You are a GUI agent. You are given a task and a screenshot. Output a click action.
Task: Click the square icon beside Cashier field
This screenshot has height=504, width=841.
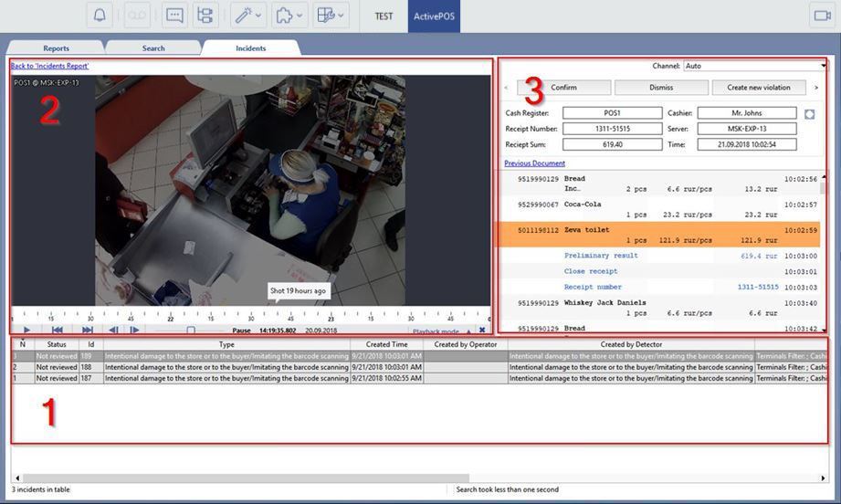(x=809, y=113)
